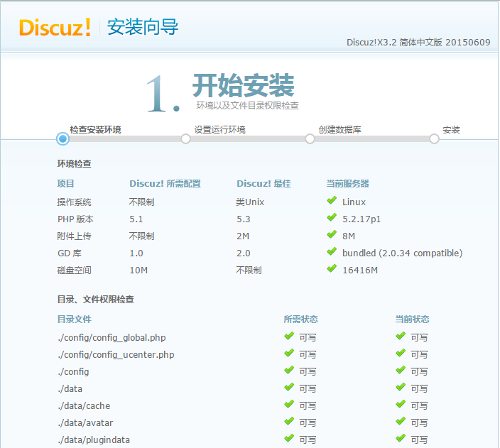Click current-status checkmark for ./data/cache
Image resolution: width=500 pixels, height=448 pixels.
(x=401, y=405)
